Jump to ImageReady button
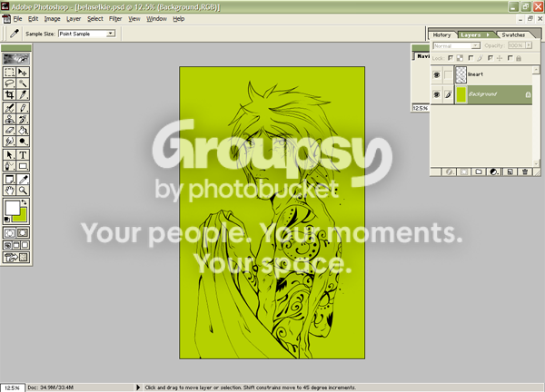Image resolution: width=545 pixels, height=392 pixels. [x=16, y=258]
